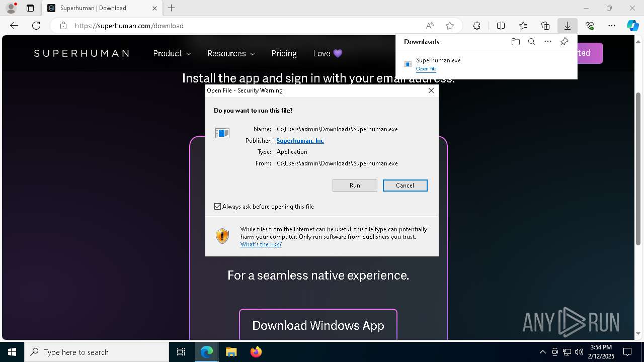Open downloads folder icon in Downloads panel

pyautogui.click(x=515, y=42)
